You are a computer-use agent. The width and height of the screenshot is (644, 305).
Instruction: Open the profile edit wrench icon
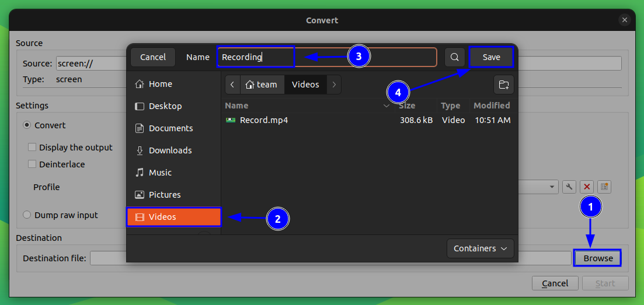point(569,187)
